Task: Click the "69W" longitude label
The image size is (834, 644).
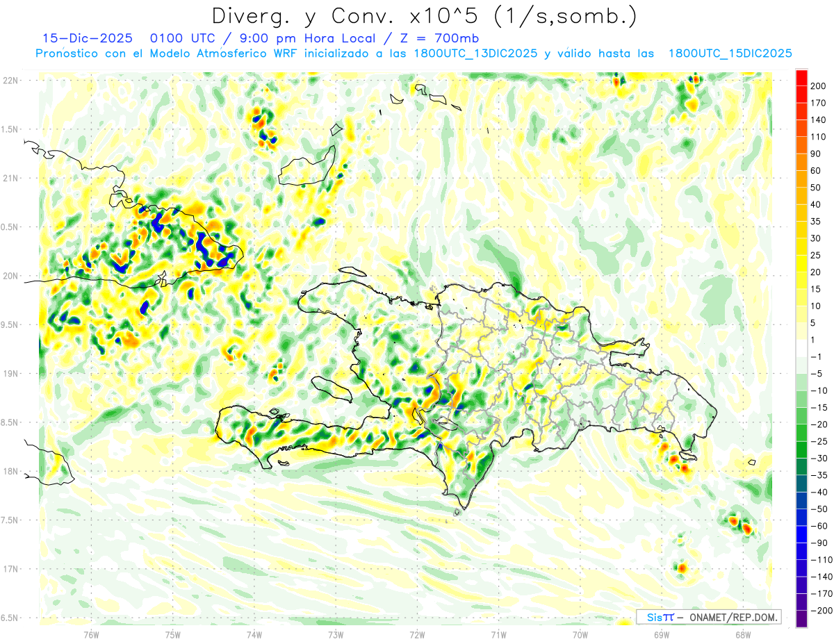Action: 661,634
